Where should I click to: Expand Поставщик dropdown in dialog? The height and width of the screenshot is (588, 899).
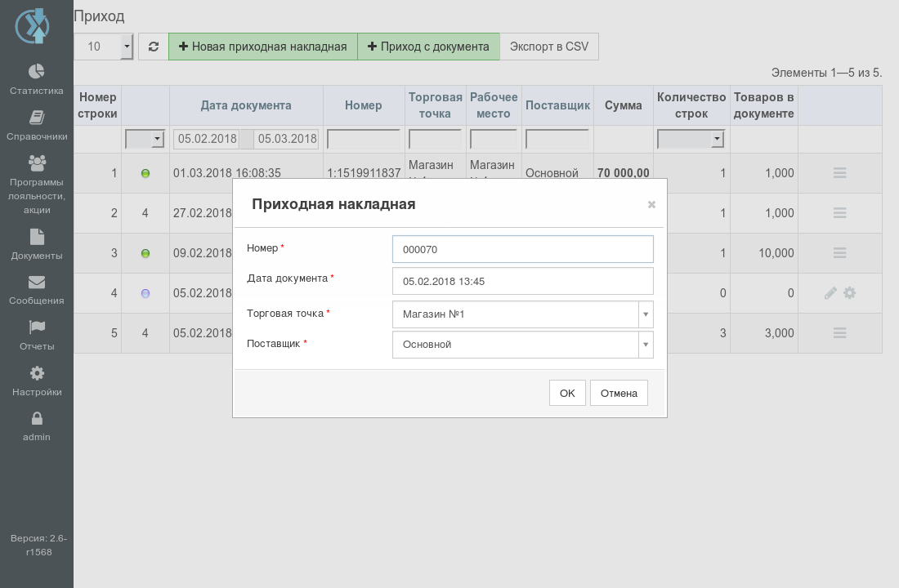pos(646,345)
